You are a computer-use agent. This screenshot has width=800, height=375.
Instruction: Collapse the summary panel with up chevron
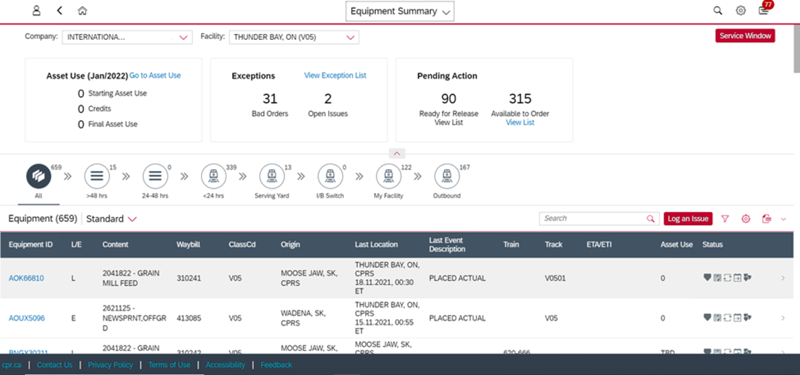(397, 153)
